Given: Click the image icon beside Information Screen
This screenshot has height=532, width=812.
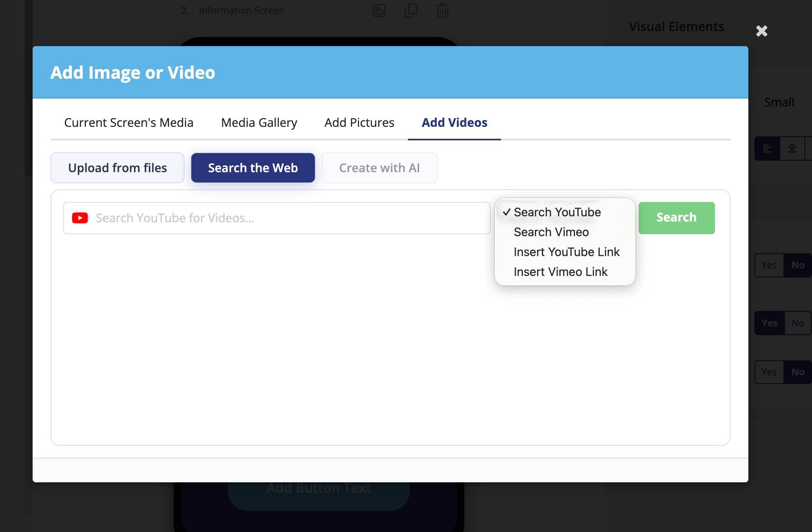Looking at the screenshot, I should [x=379, y=10].
